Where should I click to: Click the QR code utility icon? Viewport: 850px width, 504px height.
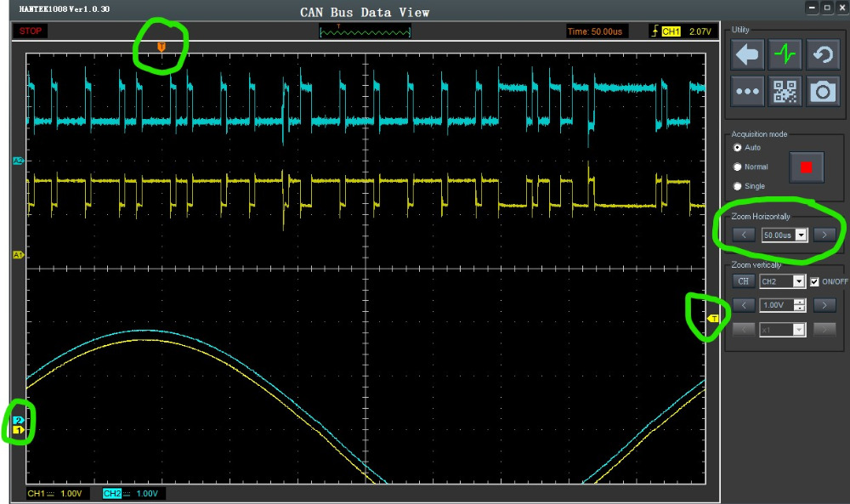coord(785,92)
